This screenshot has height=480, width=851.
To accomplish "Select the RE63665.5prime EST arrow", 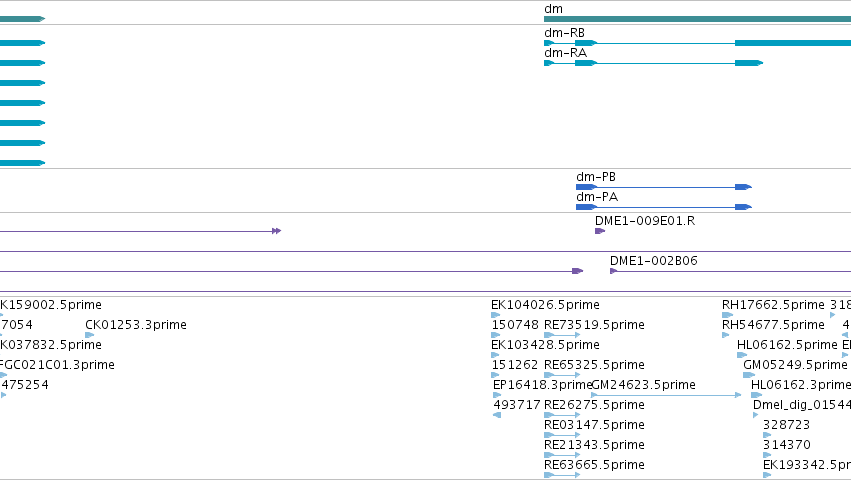I will [x=562, y=475].
